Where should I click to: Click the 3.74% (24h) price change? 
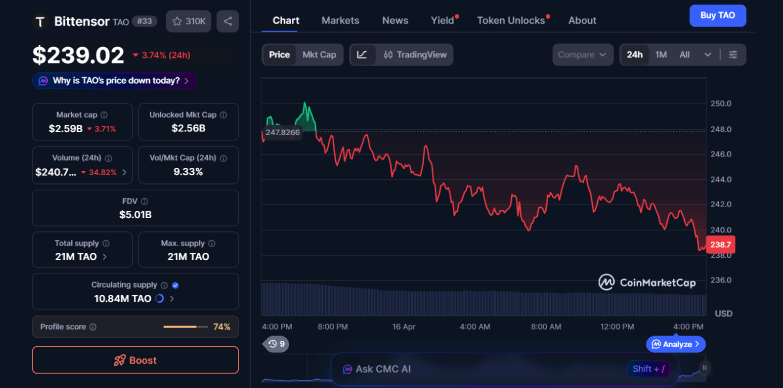pos(161,55)
